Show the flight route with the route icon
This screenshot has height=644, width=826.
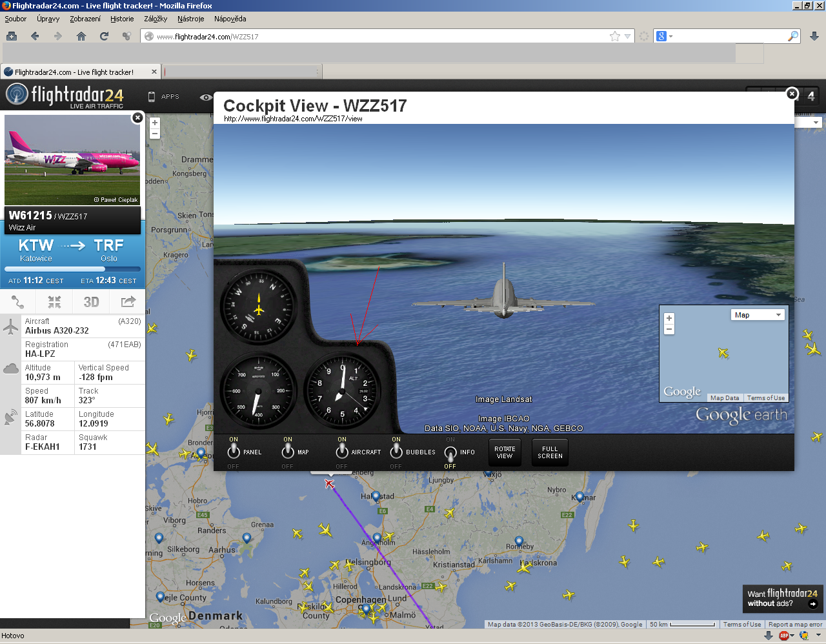point(17,301)
